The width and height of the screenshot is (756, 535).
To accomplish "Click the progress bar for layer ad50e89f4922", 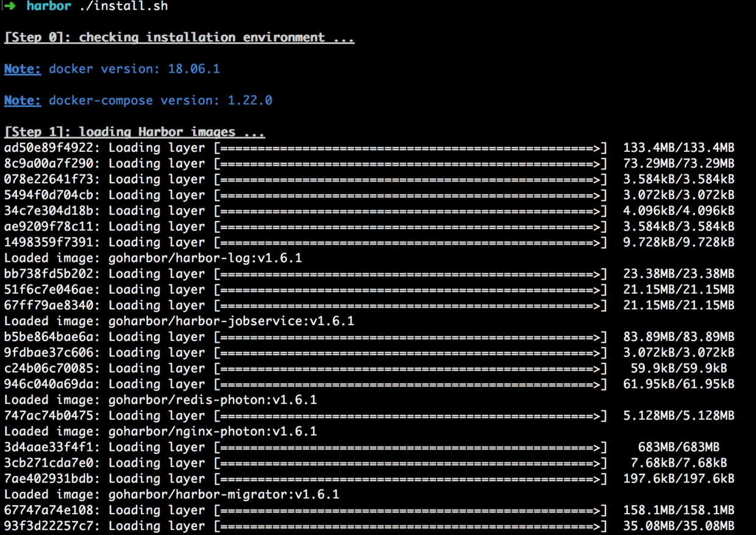I will [x=411, y=148].
